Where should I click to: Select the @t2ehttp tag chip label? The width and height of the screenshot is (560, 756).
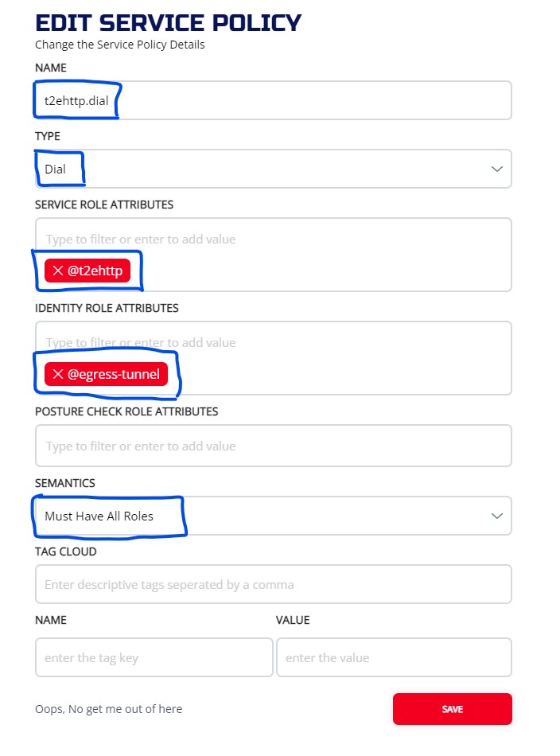[x=95, y=271]
